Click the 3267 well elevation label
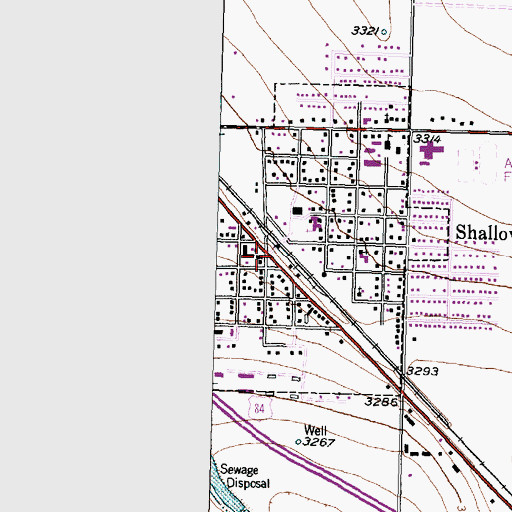 tap(319, 442)
